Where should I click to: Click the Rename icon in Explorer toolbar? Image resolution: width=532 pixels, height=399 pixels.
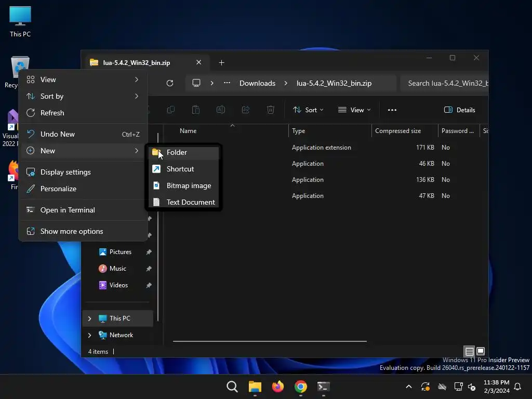click(220, 110)
